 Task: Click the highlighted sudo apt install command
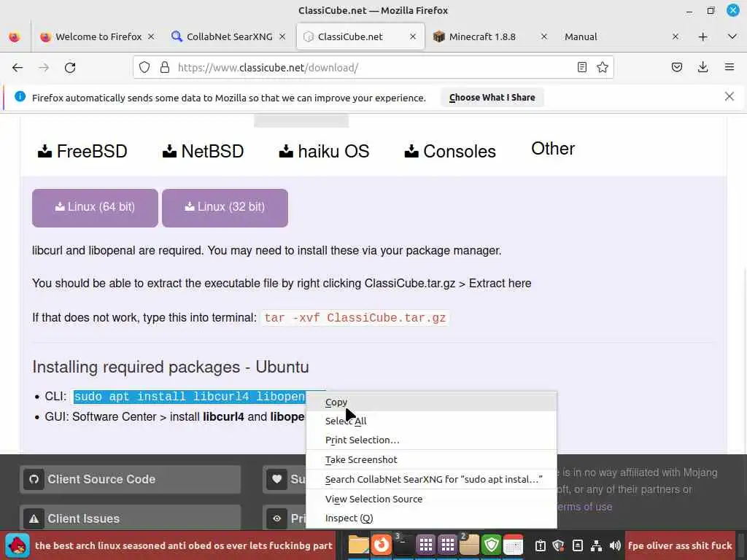[190, 397]
